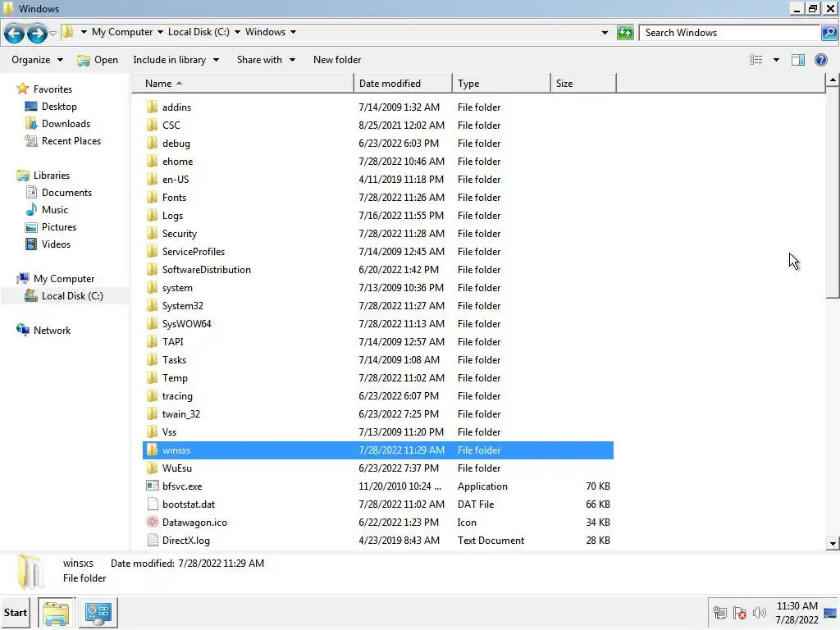Click inside the Search Windows field
This screenshot has height=630, width=840.
click(x=731, y=33)
